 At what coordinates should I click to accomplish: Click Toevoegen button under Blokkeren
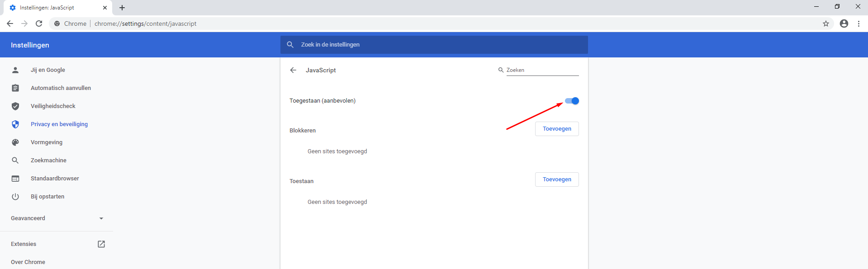(557, 129)
